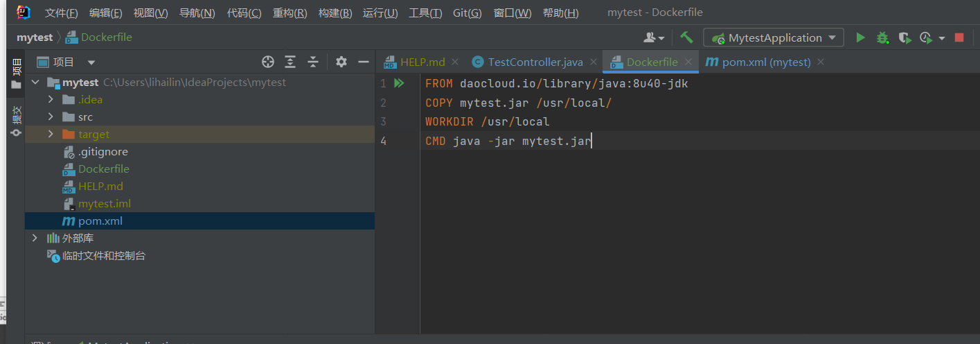Screen dimensions: 980x344
Task: Expand the target folder
Action: pyautogui.click(x=51, y=135)
